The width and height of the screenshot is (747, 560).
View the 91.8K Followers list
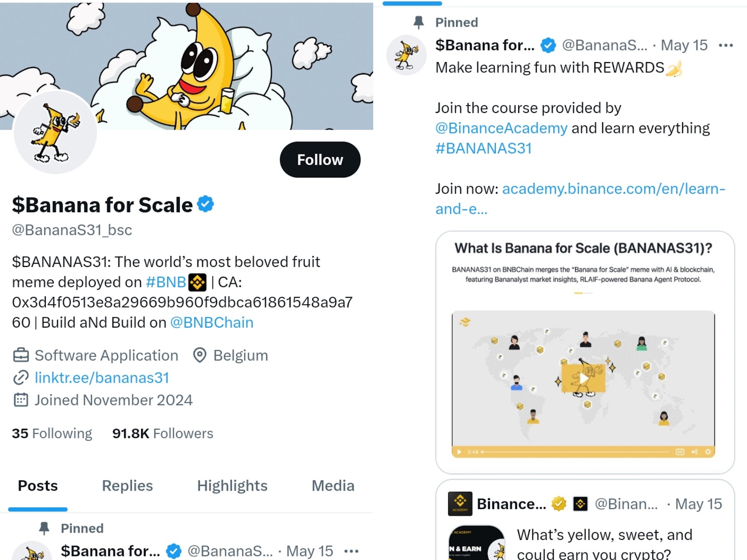click(162, 434)
